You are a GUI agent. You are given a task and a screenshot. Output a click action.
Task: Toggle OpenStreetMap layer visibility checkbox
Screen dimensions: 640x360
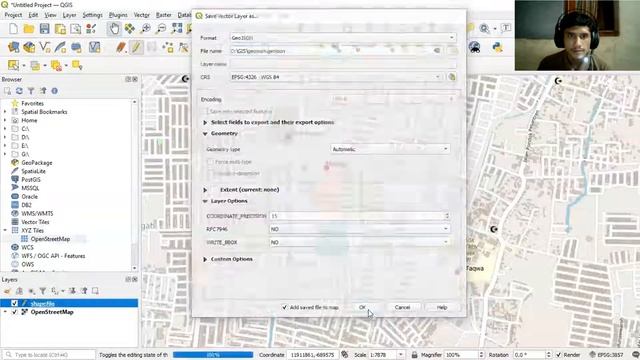(14, 312)
